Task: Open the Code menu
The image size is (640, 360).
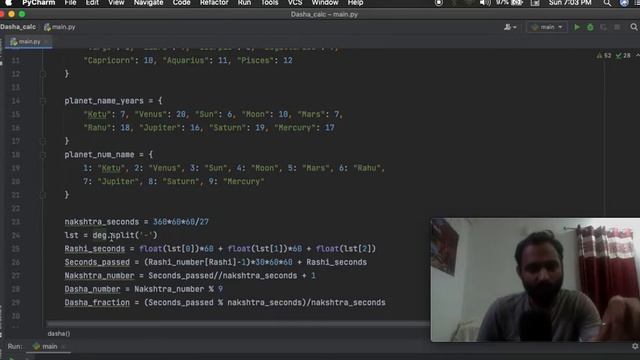Action: (x=182, y=3)
